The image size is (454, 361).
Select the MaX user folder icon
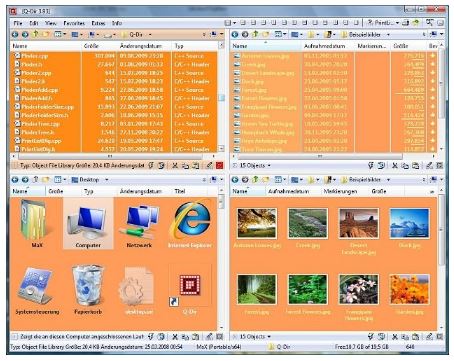pyautogui.click(x=37, y=223)
